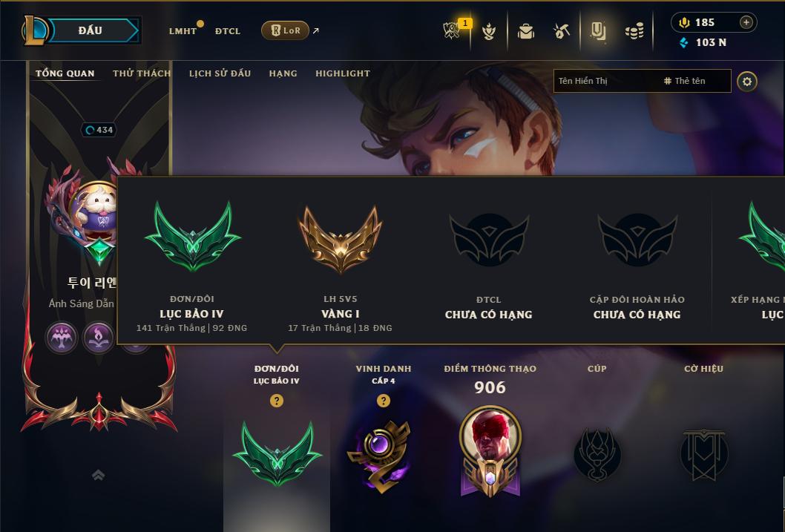Image resolution: width=785 pixels, height=532 pixels.
Task: Open profile settings gear icon
Action: [747, 82]
